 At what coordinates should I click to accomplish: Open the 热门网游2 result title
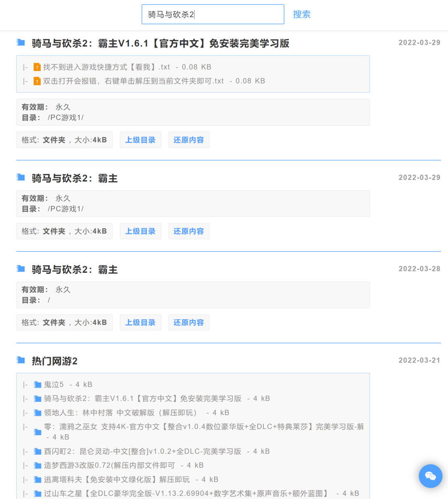(x=55, y=361)
